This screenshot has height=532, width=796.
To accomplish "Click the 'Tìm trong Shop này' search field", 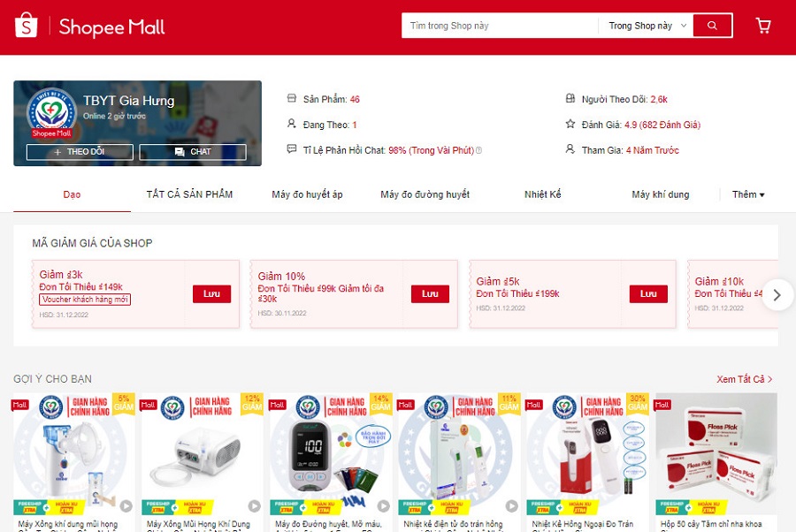I will pyautogui.click(x=500, y=26).
